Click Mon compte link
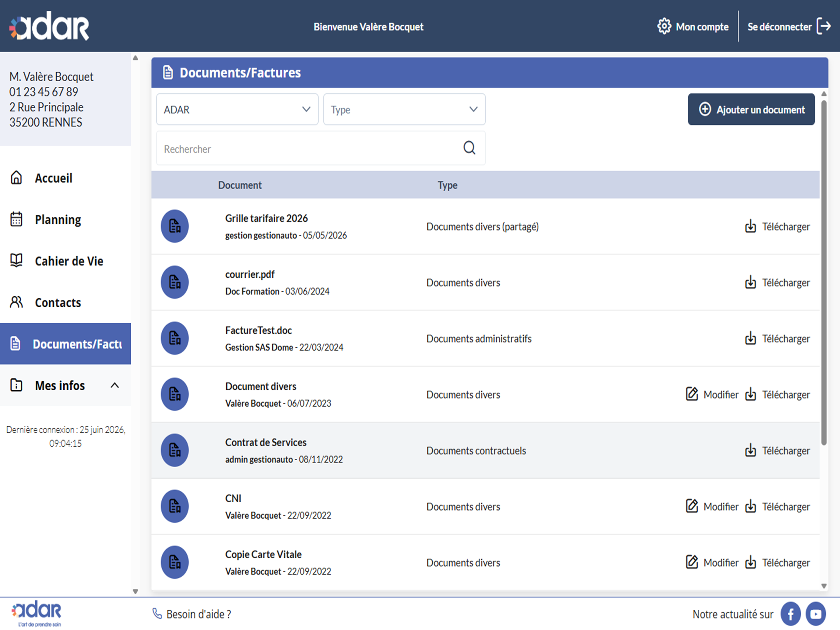 [x=702, y=26]
